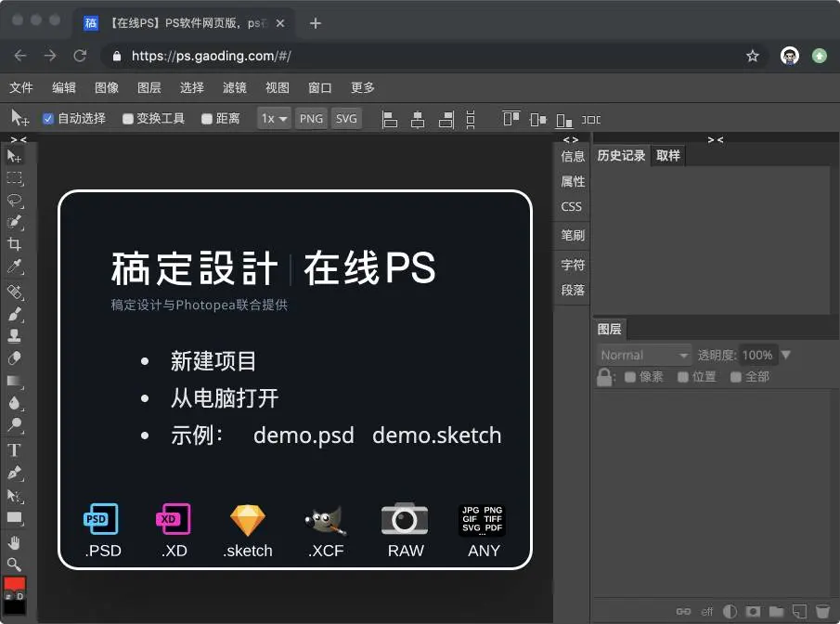840x624 pixels.
Task: Open the opacity slider arrow beside 100%
Action: click(786, 355)
